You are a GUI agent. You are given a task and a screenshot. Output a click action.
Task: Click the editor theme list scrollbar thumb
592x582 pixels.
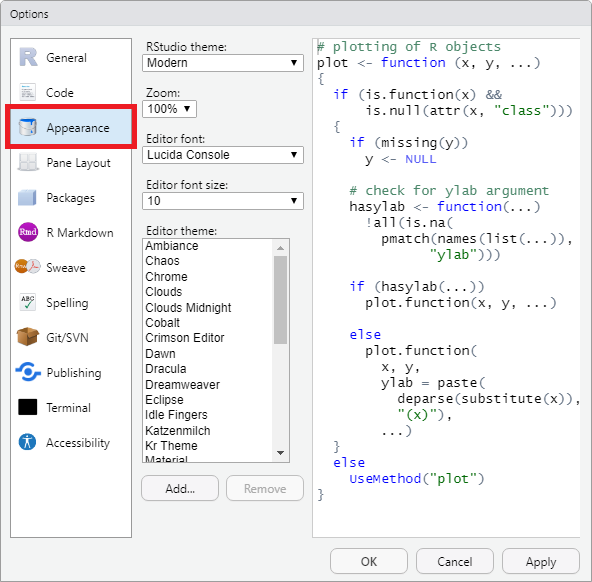280,300
